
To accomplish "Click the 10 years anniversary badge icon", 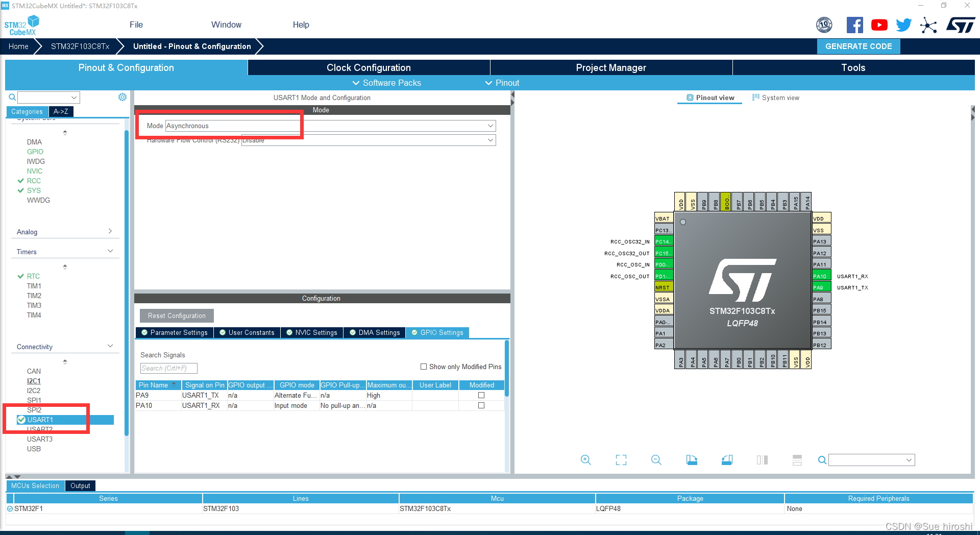I will [x=824, y=25].
